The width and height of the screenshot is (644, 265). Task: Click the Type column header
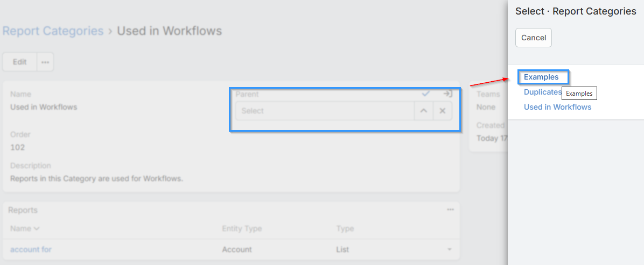(345, 228)
